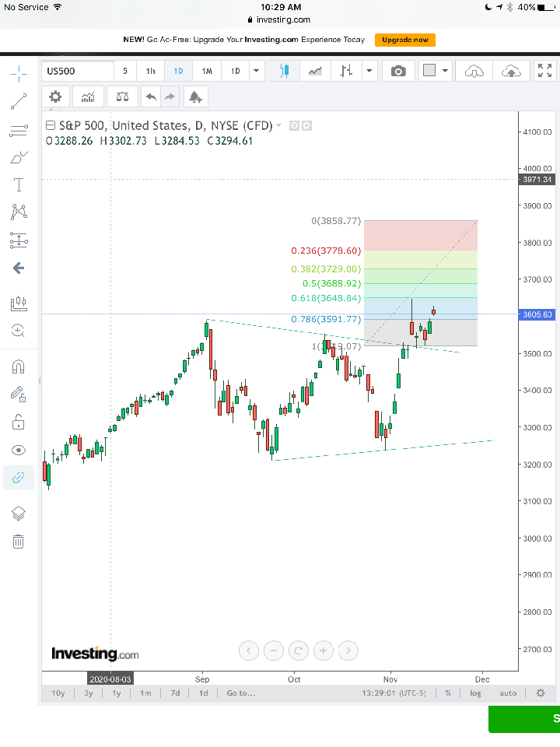Collapse the S&P 500 legend
560x747 pixels.
pyautogui.click(x=50, y=126)
